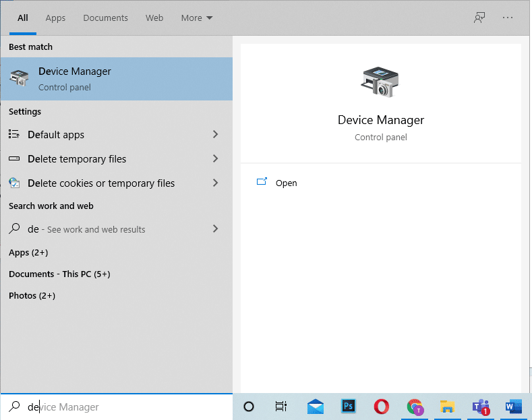Click the Task View icon
The height and width of the screenshot is (420, 532).
pyautogui.click(x=281, y=407)
